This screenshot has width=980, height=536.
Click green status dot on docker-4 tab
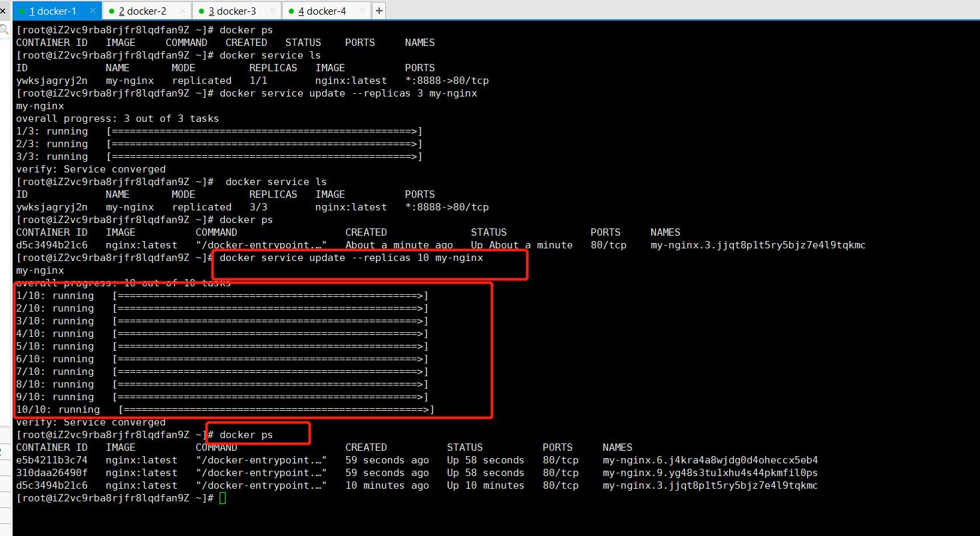click(291, 11)
